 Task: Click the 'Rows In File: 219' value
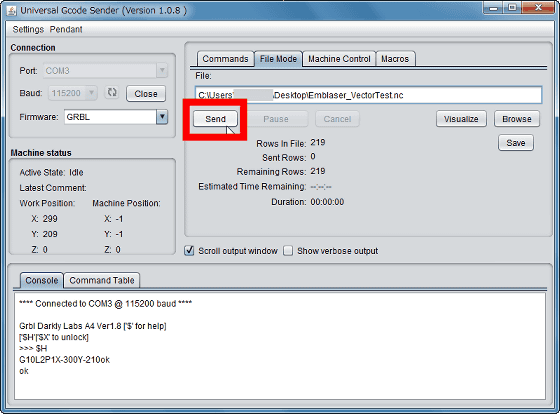[x=318, y=143]
